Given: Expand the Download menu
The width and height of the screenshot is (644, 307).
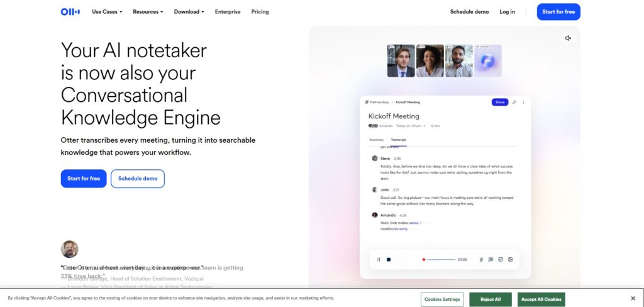Looking at the screenshot, I should coord(189,12).
